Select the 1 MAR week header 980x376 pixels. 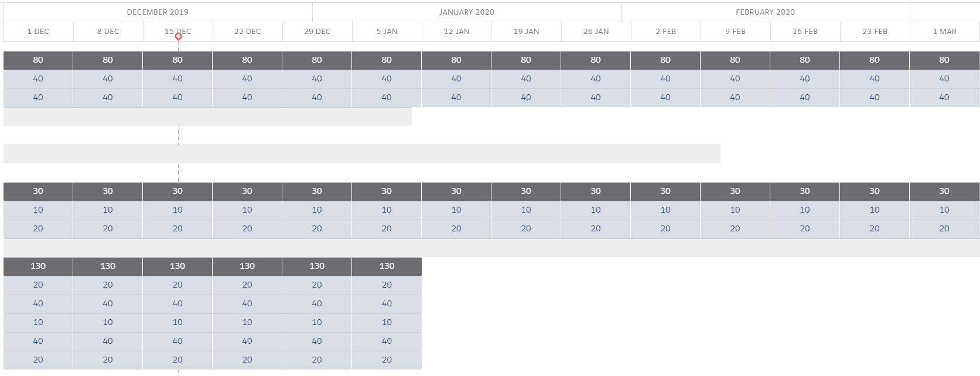944,32
